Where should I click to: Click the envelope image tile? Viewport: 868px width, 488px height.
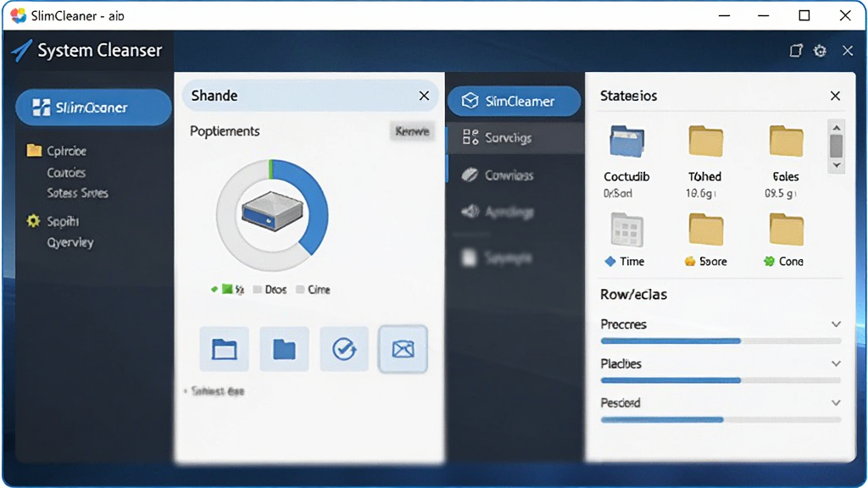(403, 349)
